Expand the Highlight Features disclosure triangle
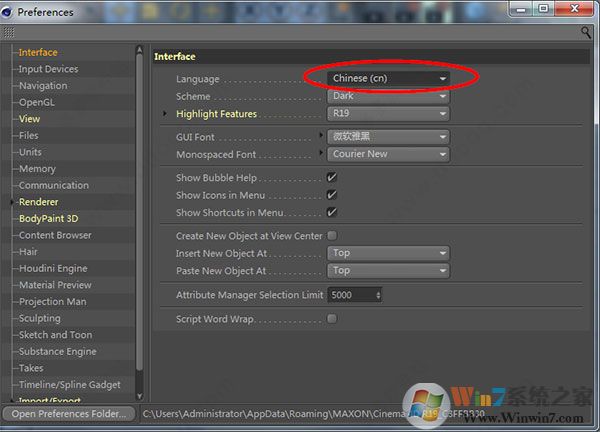Viewport: 600px width, 432px height. click(x=167, y=115)
